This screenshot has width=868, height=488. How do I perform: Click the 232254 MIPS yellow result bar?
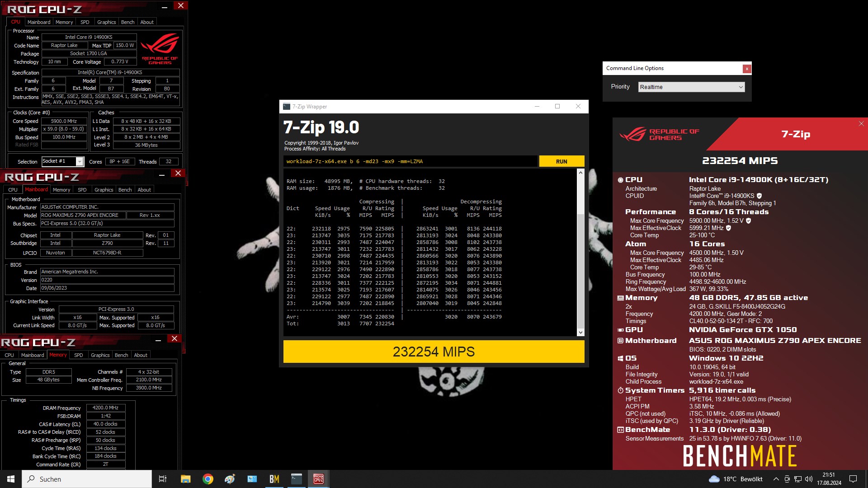434,352
